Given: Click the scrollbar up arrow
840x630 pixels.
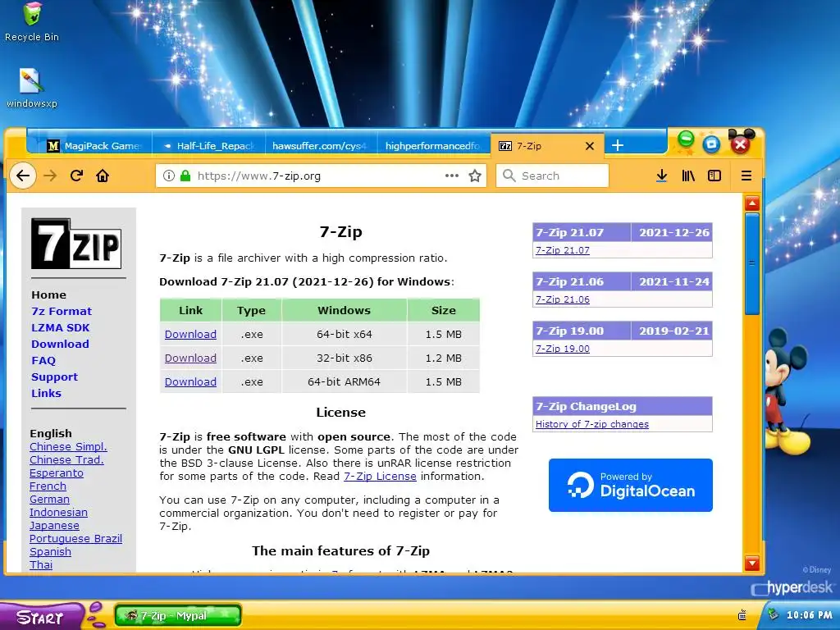Looking at the screenshot, I should click(752, 203).
